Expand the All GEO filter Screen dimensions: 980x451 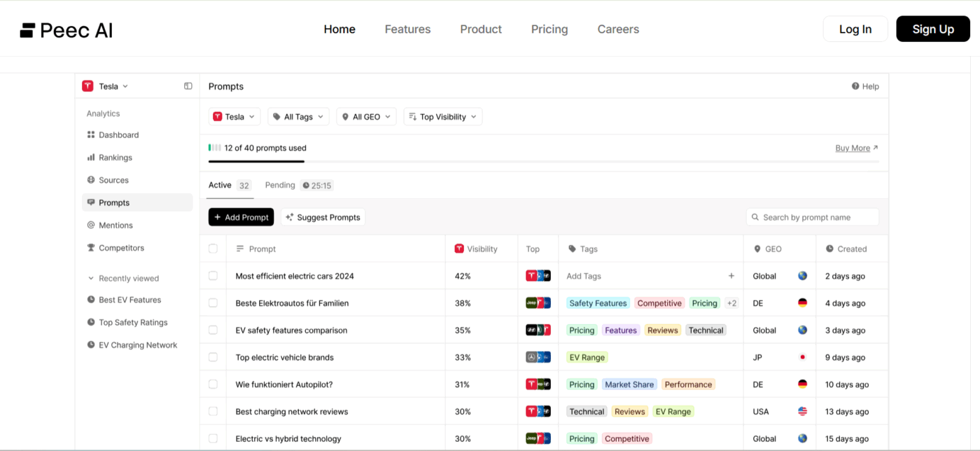(x=366, y=116)
